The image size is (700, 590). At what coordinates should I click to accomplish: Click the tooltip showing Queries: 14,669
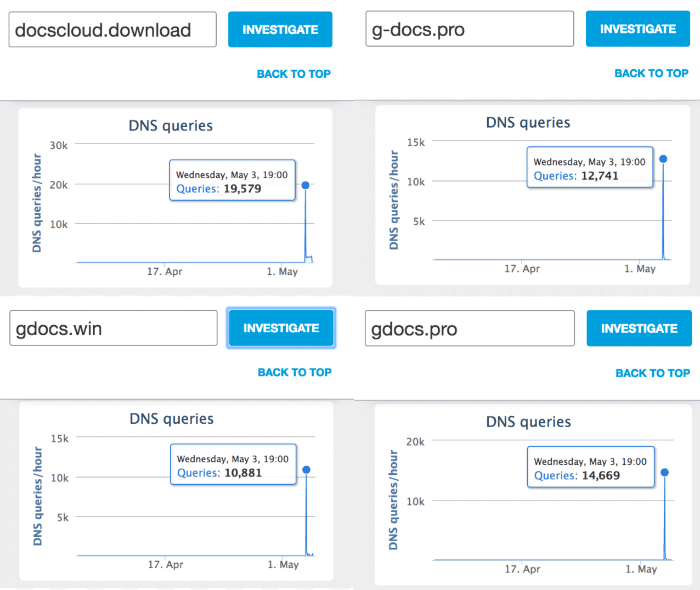[x=590, y=468]
